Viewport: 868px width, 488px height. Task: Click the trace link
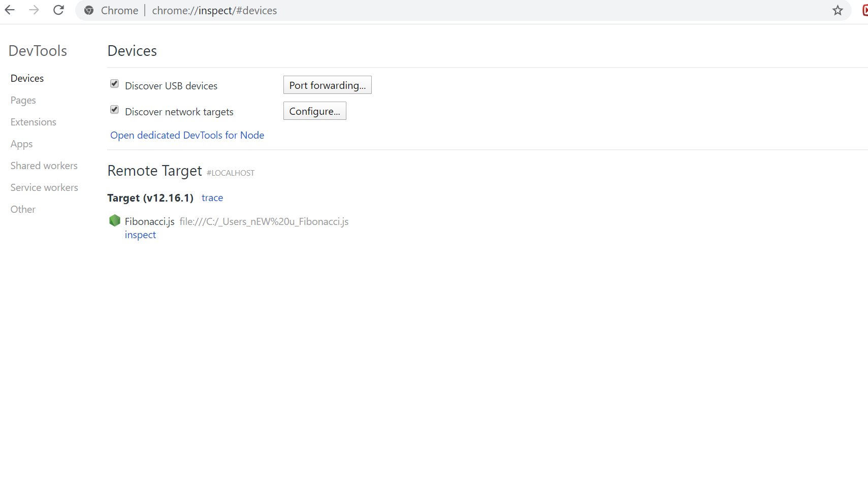[212, 198]
